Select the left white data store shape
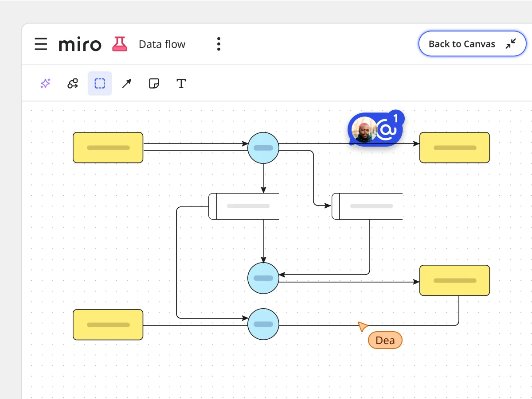Screen dimensions: 532x399 pos(244,206)
